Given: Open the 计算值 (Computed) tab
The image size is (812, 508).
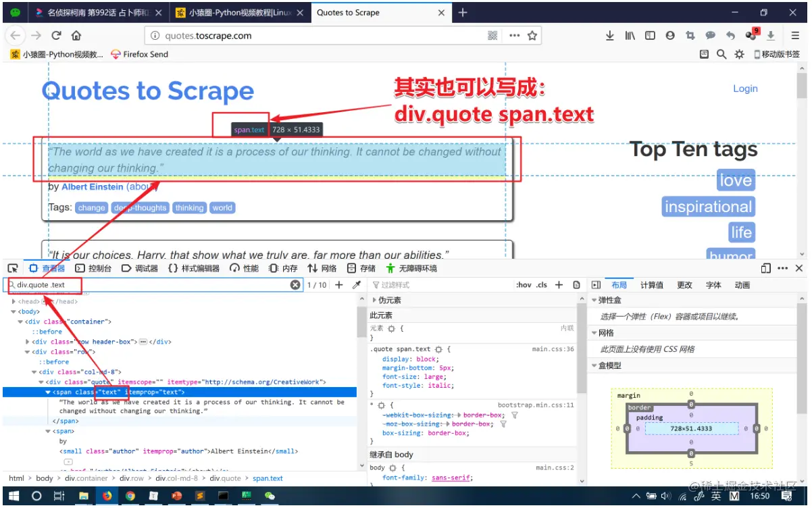Looking at the screenshot, I should [651, 284].
